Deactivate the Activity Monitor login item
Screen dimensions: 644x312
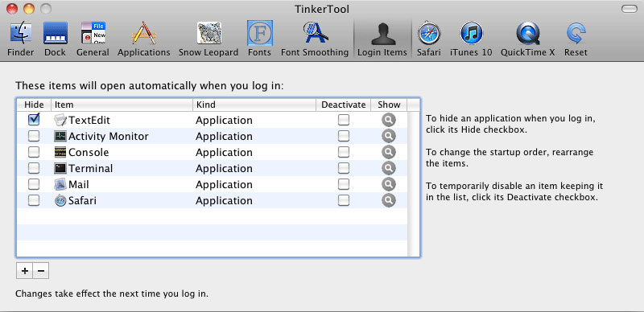(344, 136)
